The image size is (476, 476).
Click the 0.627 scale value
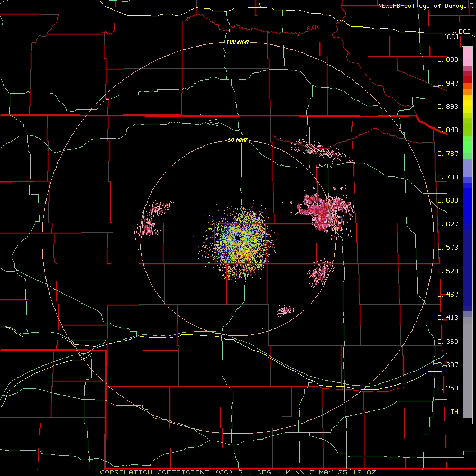point(448,224)
